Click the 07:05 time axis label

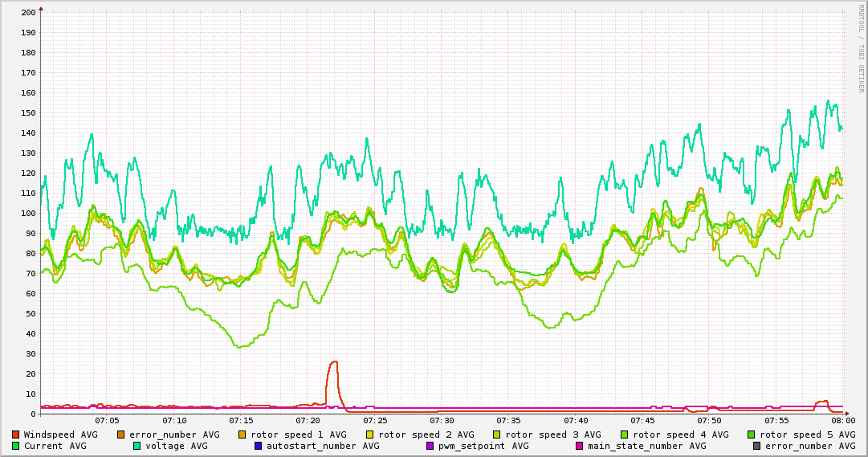tap(107, 420)
